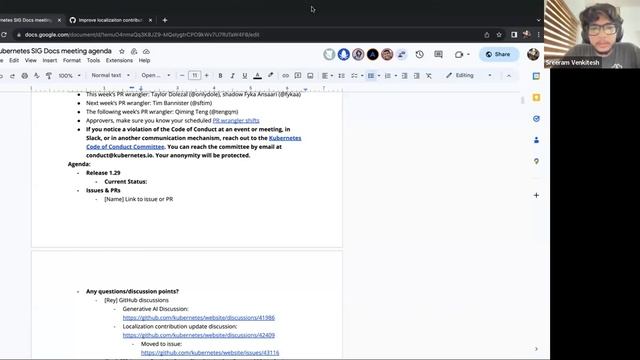Check the cloud save status icon
This screenshot has width=640, height=360.
click(x=146, y=51)
